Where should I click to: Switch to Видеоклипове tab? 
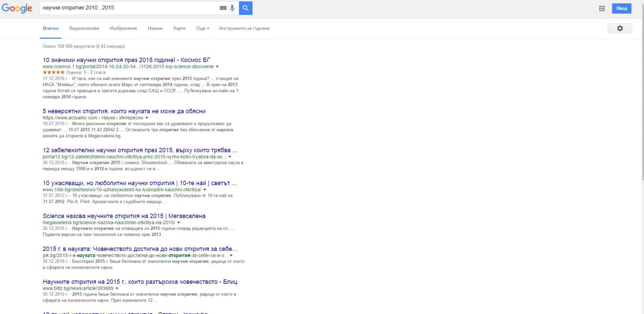(84, 28)
